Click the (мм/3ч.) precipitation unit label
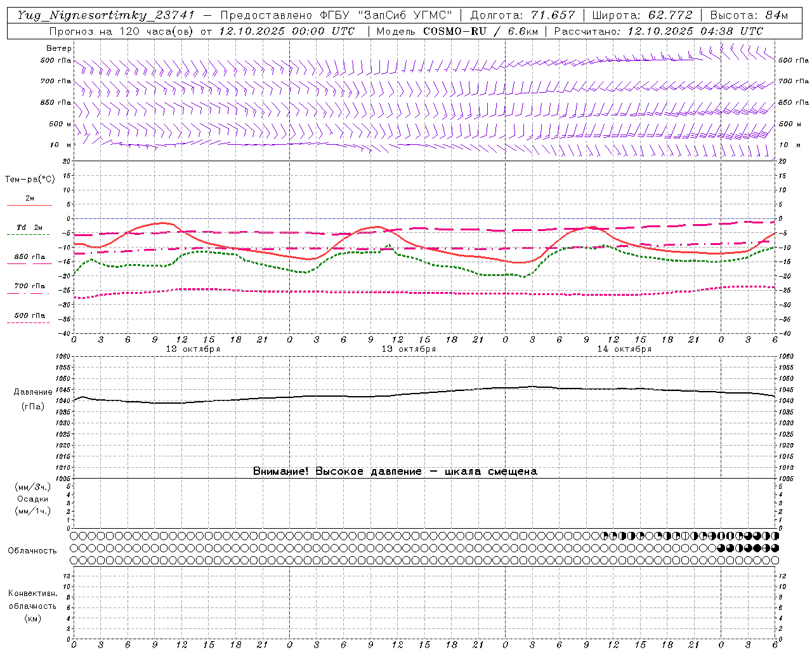 33,487
